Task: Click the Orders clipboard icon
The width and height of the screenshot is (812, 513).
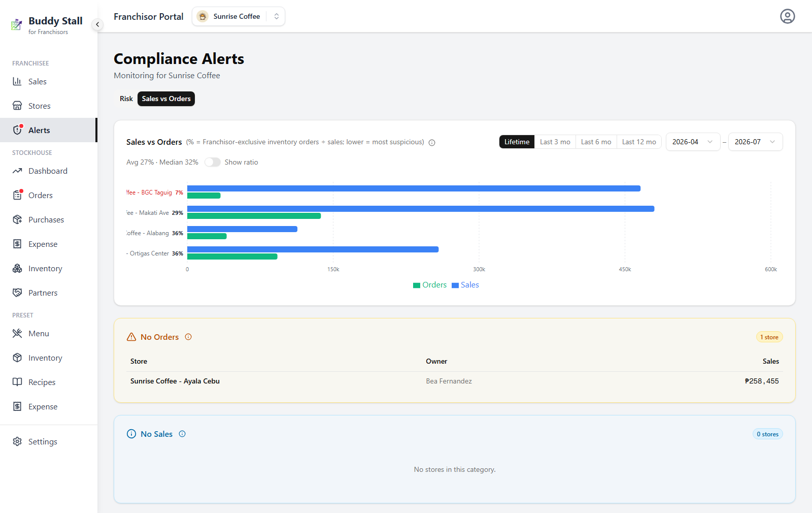Action: point(17,195)
